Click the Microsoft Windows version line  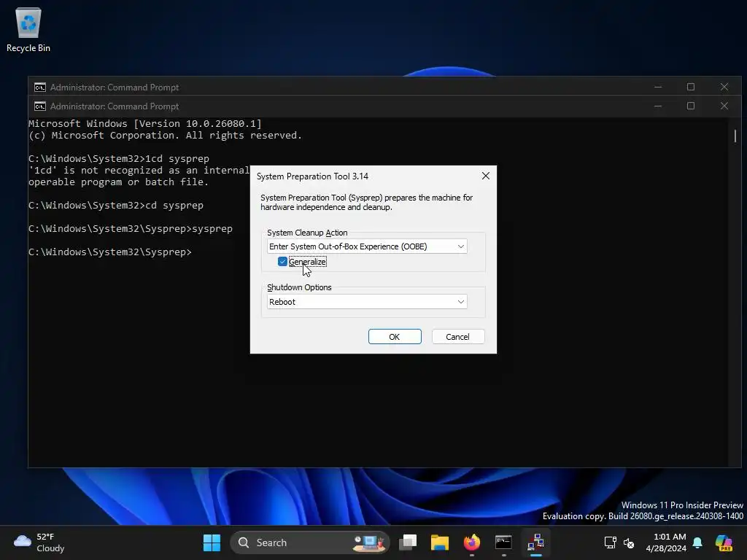(145, 123)
